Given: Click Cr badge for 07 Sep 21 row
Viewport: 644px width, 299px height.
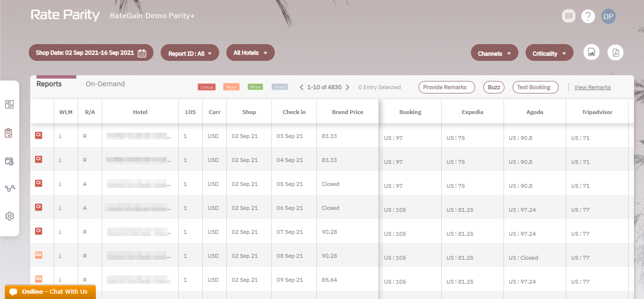Looking at the screenshot, I should coord(39,231).
